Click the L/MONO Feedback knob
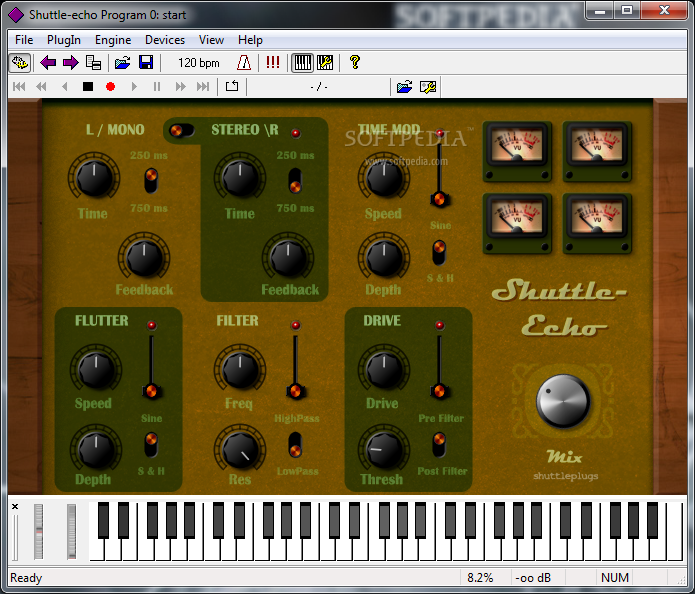Image resolution: width=695 pixels, height=594 pixels. point(144,258)
